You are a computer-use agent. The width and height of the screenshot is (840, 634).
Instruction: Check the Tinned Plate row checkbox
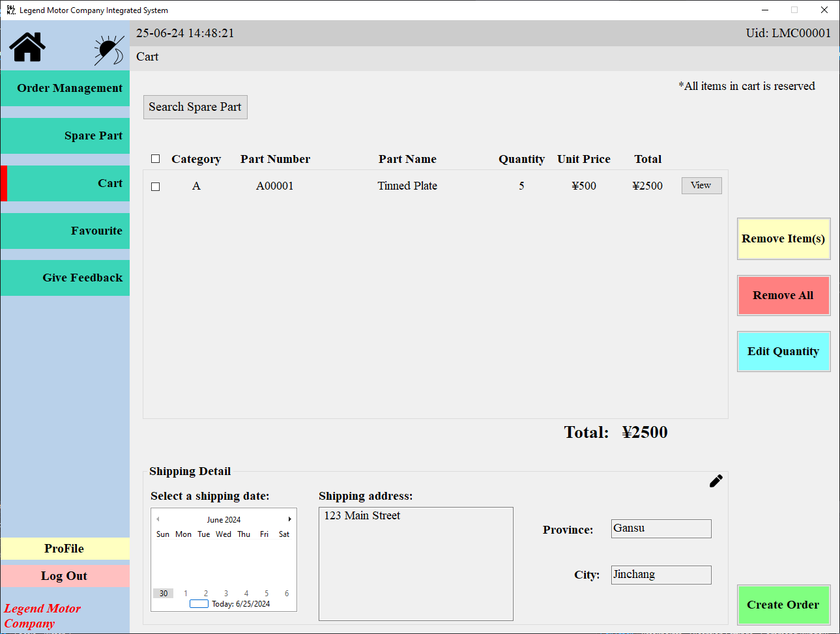point(155,186)
